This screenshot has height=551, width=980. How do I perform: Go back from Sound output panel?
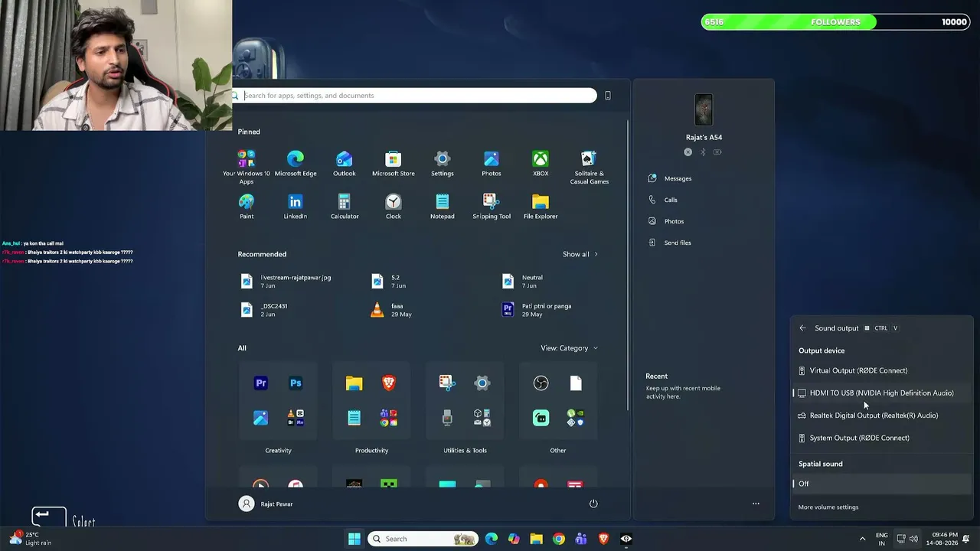802,328
